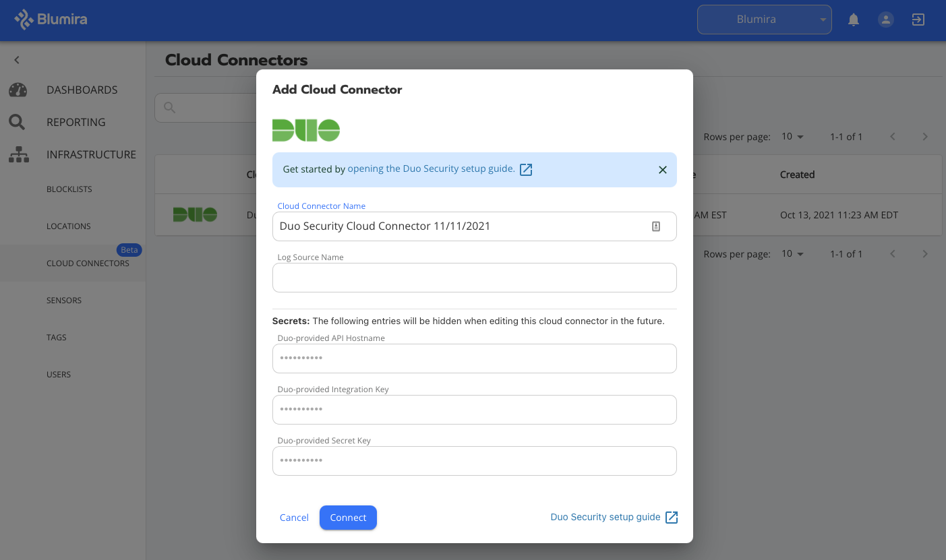Select Blocklists submenu item

tap(69, 189)
